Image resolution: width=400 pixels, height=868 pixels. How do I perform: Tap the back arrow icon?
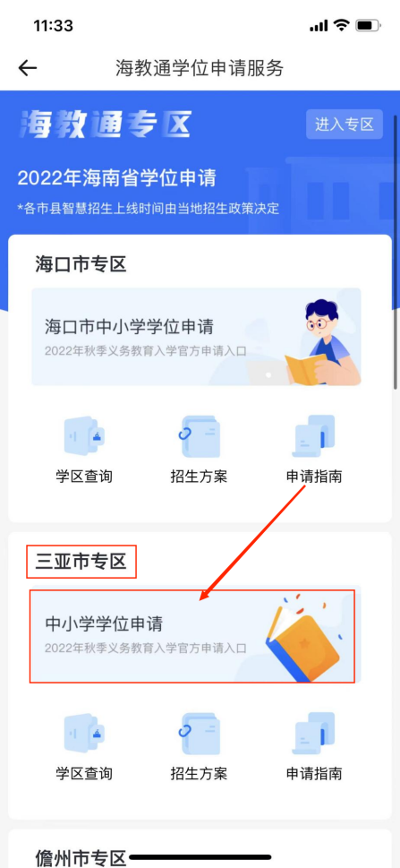coord(27,67)
